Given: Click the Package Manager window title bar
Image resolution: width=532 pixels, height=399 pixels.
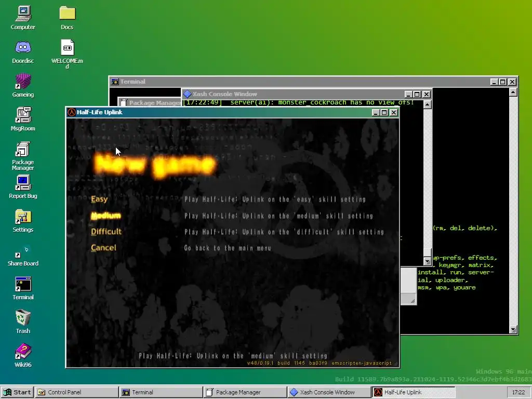Looking at the screenshot, I should pos(150,102).
